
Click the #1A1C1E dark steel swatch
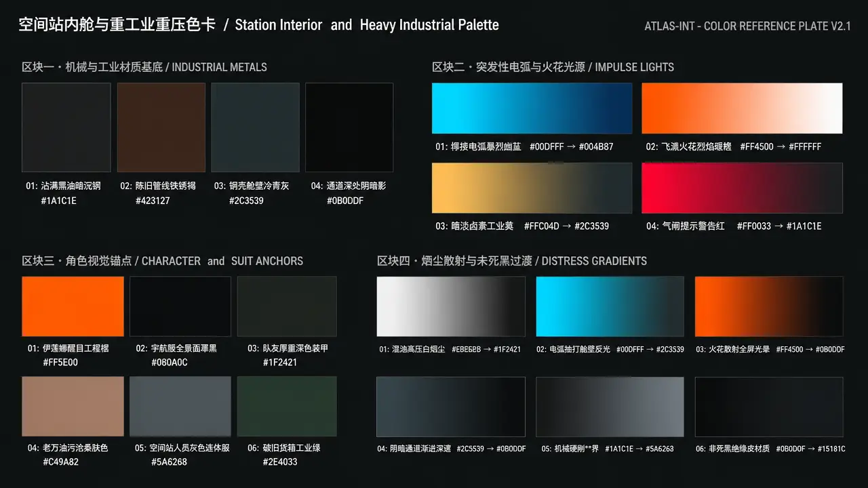[x=66, y=127]
